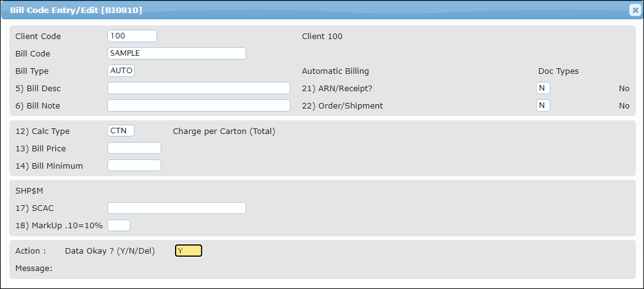
Task: Click the Client Code input field
Action: 132,36
